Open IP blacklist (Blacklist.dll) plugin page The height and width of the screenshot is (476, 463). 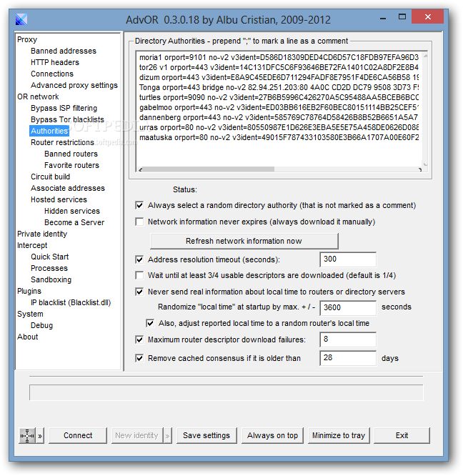tap(71, 302)
